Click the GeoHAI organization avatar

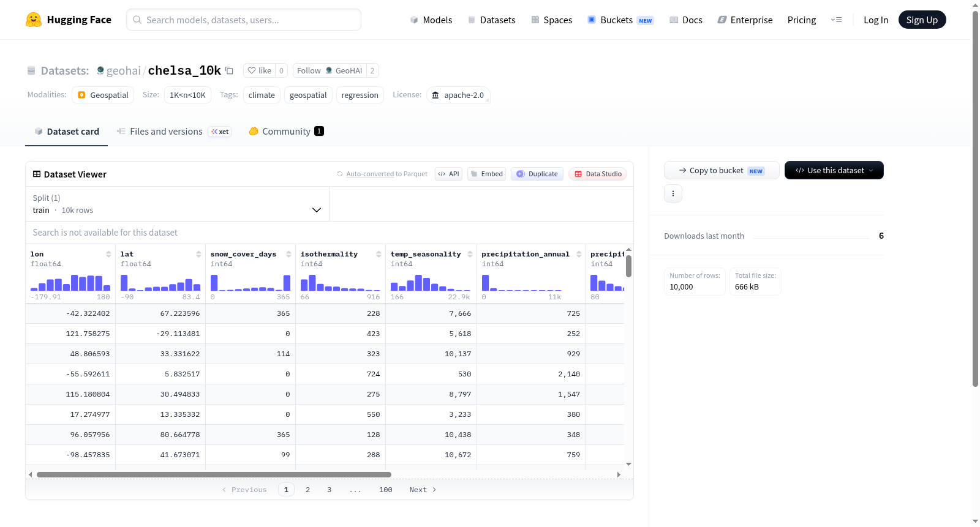[x=329, y=70]
